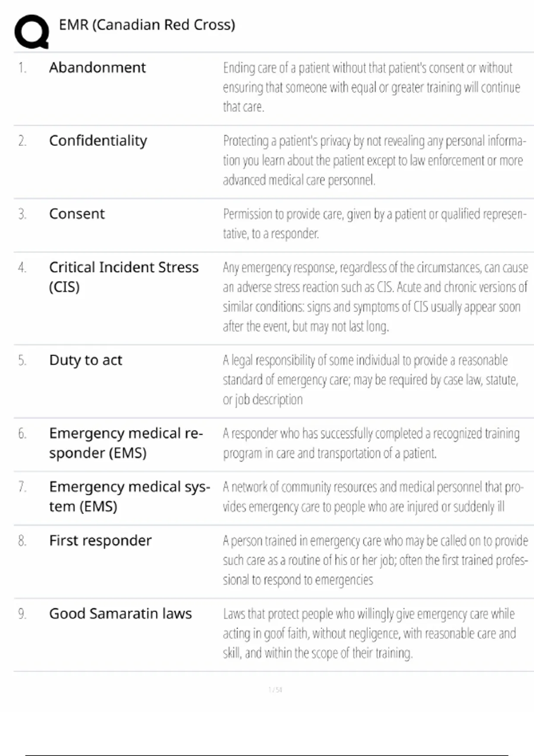Click the First responder term
Viewport: 534px width, 756px height.
100,541
